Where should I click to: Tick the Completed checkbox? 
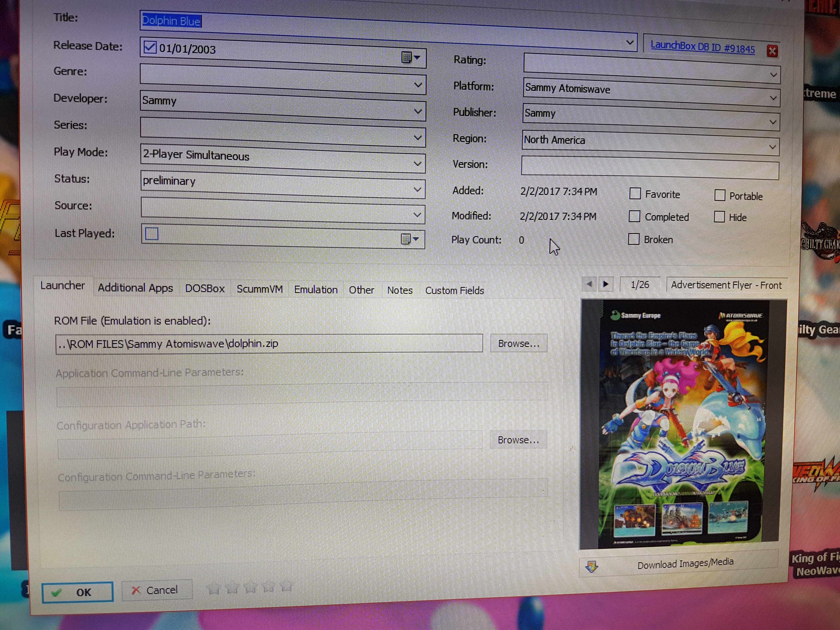pos(634,216)
